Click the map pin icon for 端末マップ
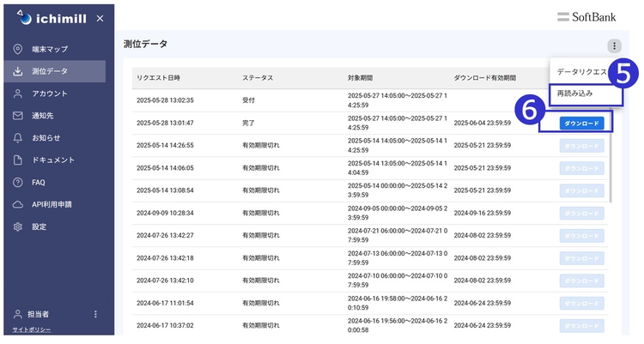The height and width of the screenshot is (344, 644). point(17,49)
